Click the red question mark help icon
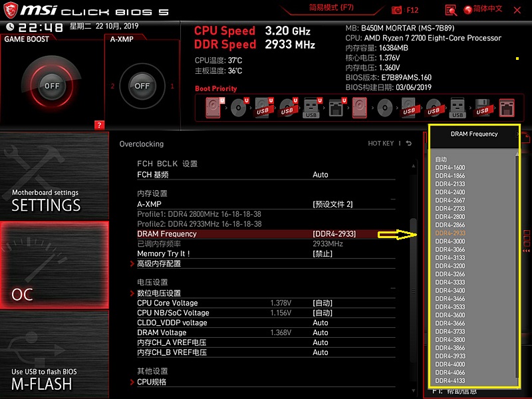The height and width of the screenshot is (399, 532). pos(99,125)
